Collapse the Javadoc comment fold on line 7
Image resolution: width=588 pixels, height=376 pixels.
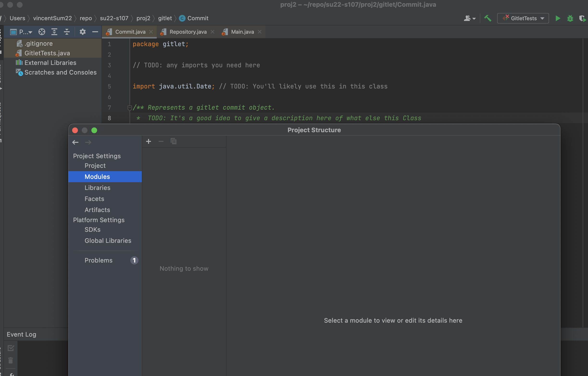tap(130, 108)
